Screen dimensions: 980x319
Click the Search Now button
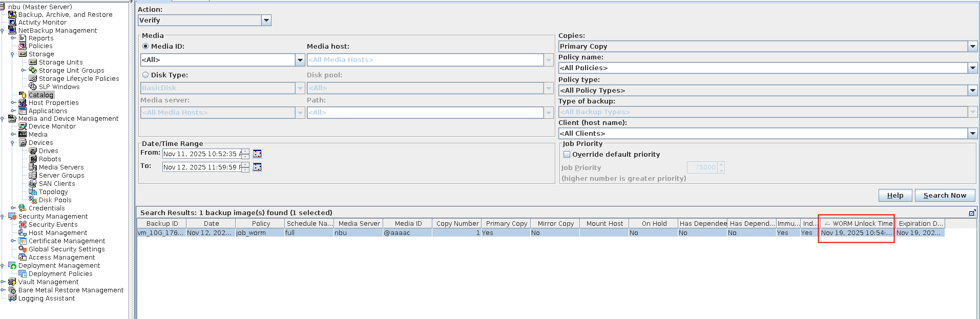[x=944, y=195]
